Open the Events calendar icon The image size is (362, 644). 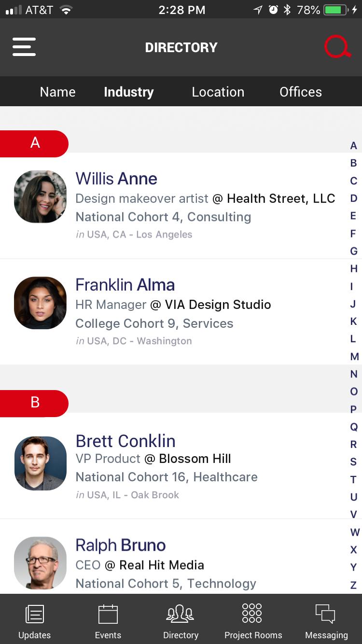coord(108,614)
